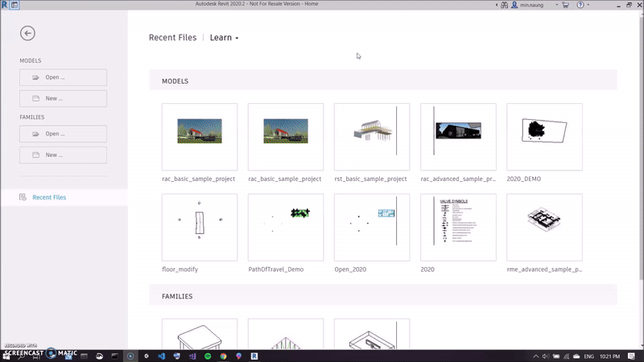Select Recent Files in the left sidebar
This screenshot has height=362, width=644.
pyautogui.click(x=48, y=197)
